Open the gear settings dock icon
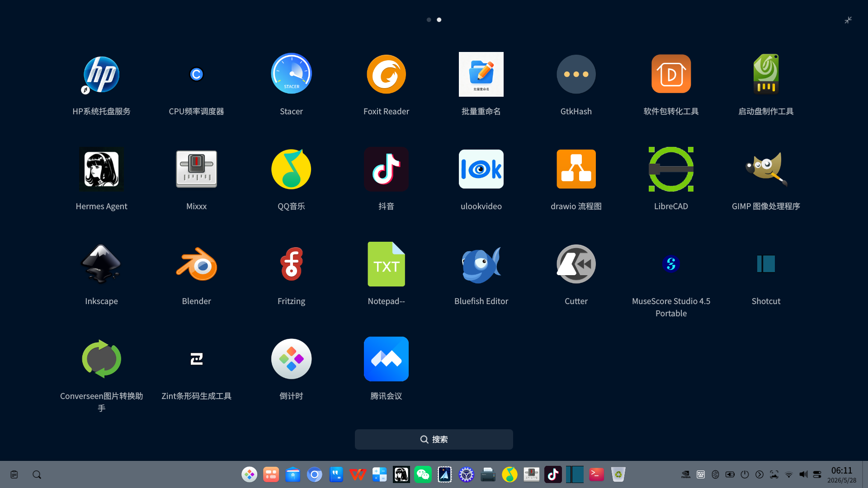The image size is (868, 488). (466, 474)
